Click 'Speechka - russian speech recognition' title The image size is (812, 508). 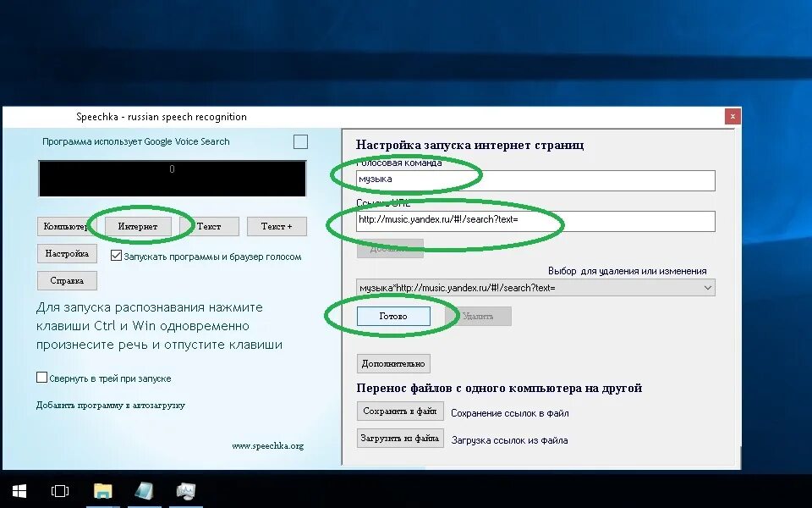161,117
